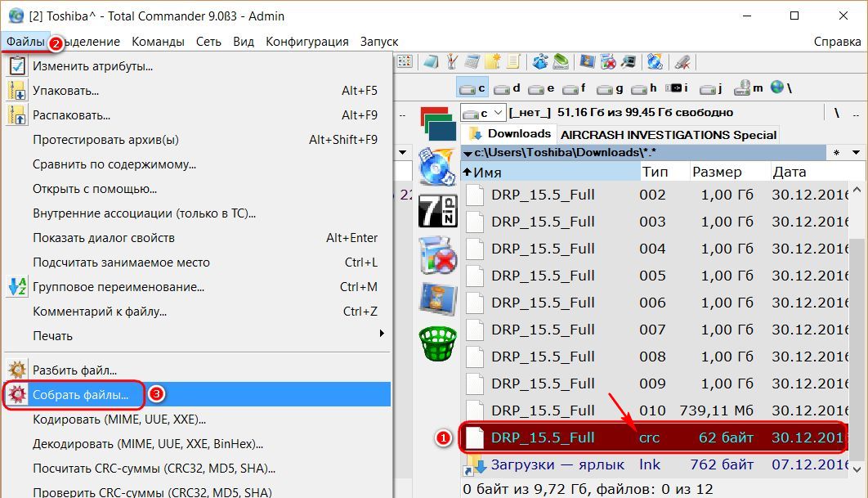This screenshot has height=498, width=868.
Task: Open the Запуск menu
Action: tap(379, 42)
